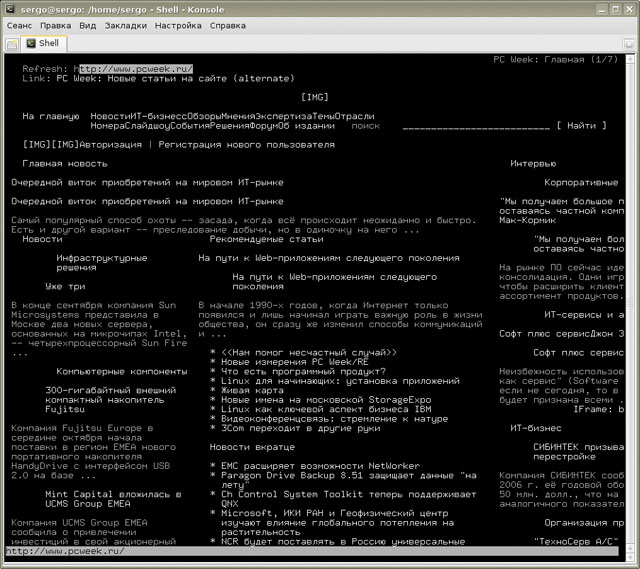Click Компьютерные компоненты section link
The image size is (640, 569).
tap(122, 371)
